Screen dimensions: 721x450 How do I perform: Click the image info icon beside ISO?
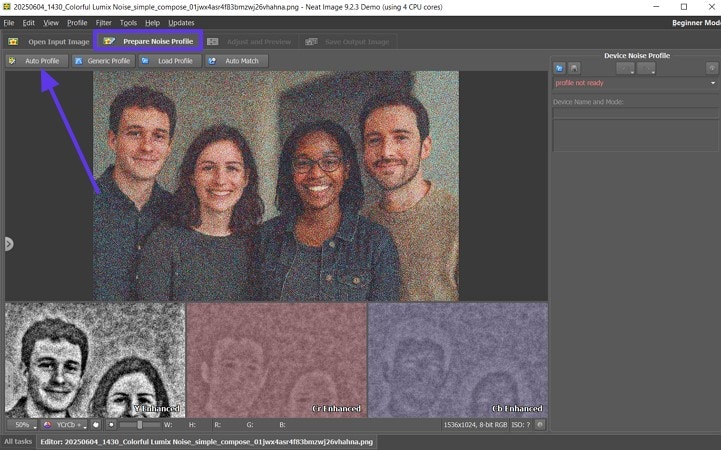coord(540,425)
